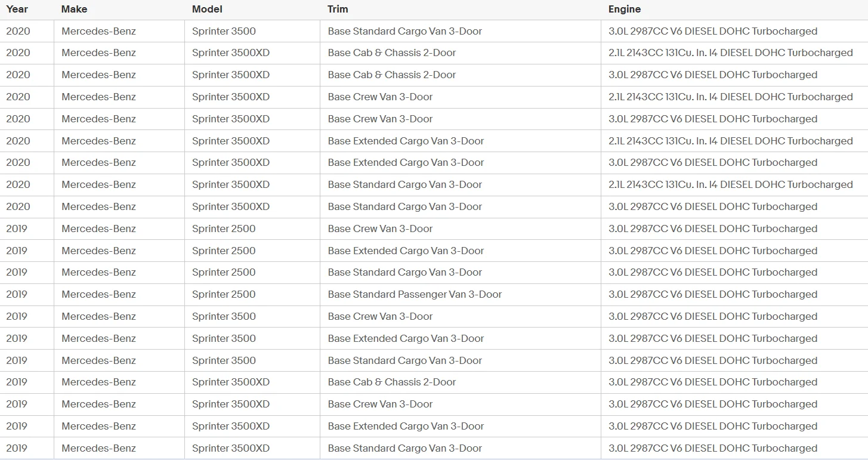Click "Base Extended Cargo Van 3-Door" in Sprinter 2500 row
Screen dimensions: 868x460
point(406,251)
